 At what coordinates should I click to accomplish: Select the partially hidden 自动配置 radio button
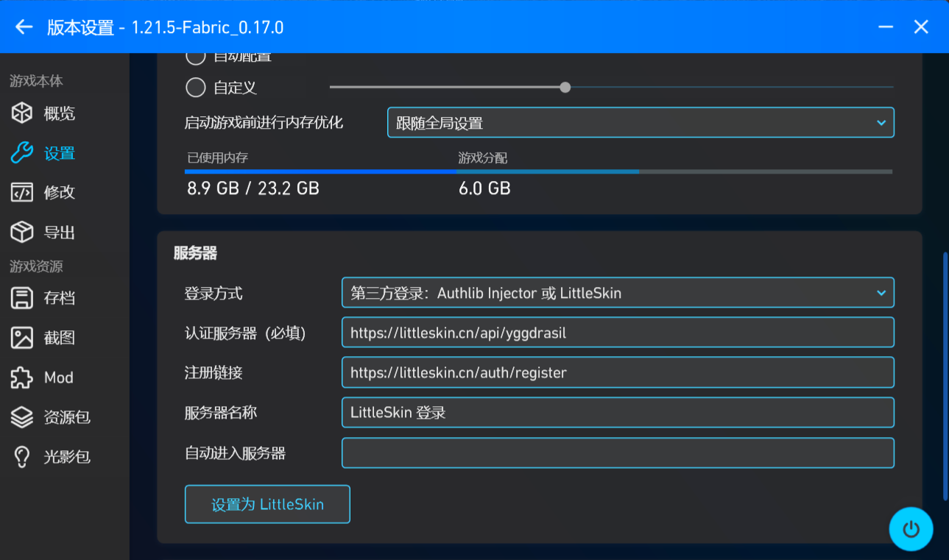point(195,57)
